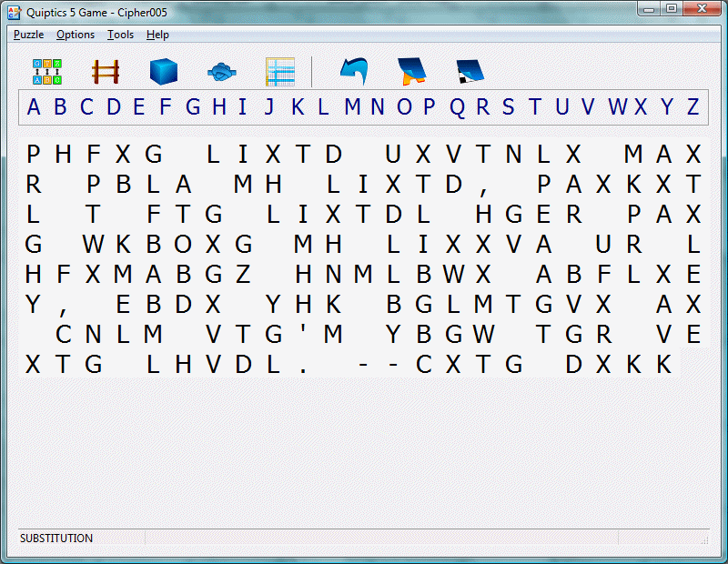Image resolution: width=728 pixels, height=564 pixels.
Task: Pick letter Q from the alphabet bar
Action: coord(457,107)
